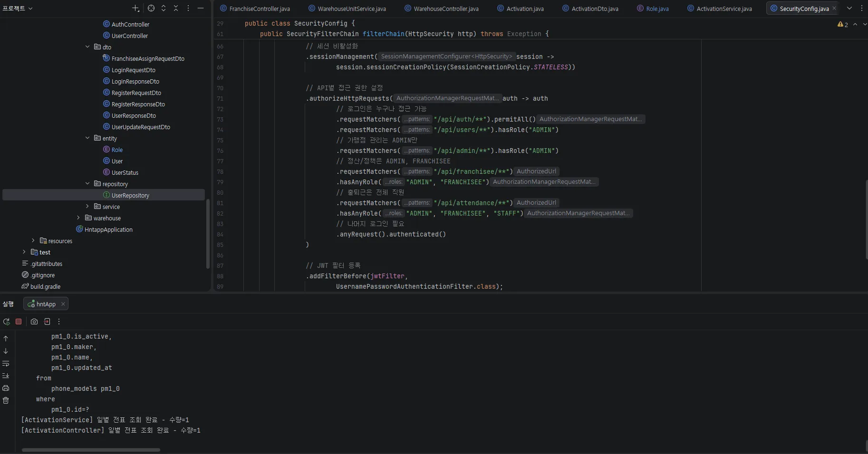Print the console output

coord(6,388)
